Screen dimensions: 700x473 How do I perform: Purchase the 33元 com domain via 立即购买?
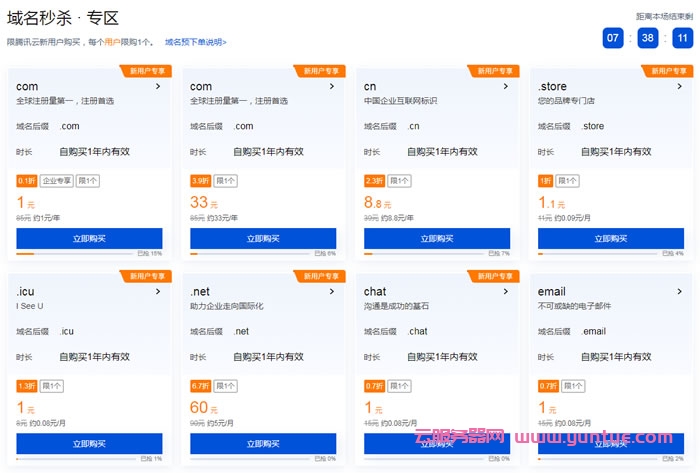click(x=263, y=239)
